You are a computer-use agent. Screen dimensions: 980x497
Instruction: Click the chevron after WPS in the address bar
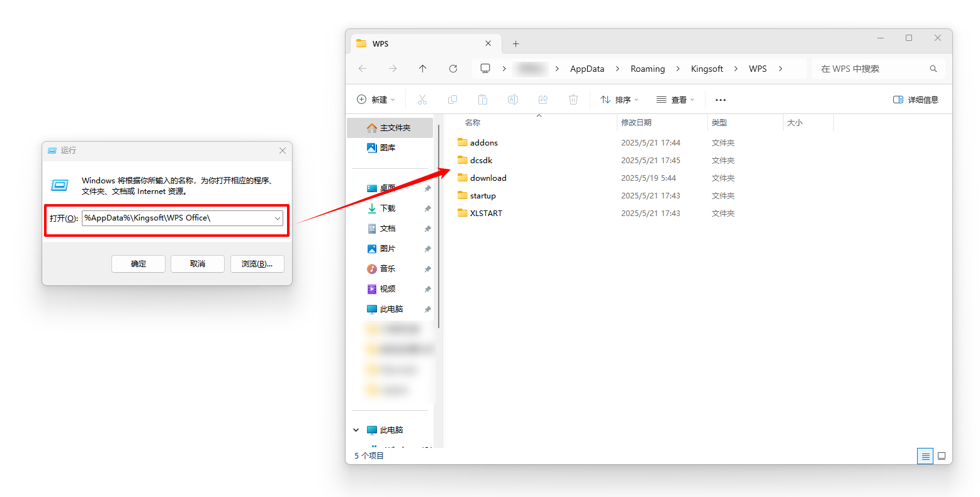(x=780, y=69)
